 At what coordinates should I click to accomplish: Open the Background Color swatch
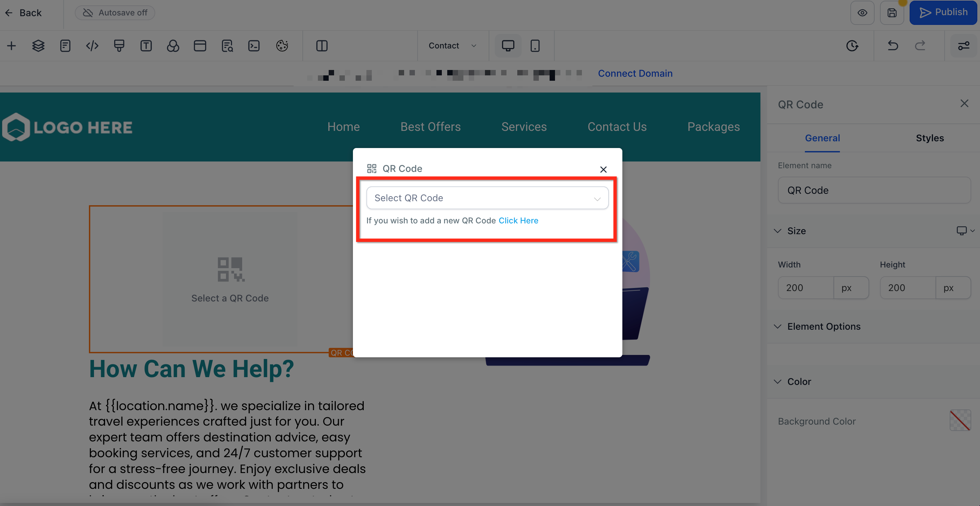click(x=960, y=421)
